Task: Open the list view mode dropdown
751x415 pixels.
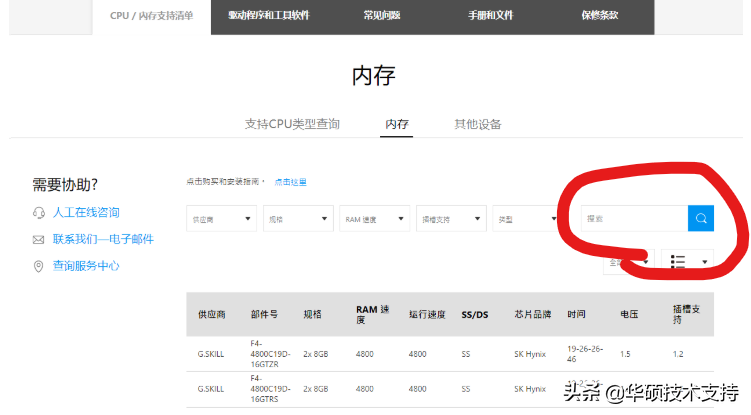Action: pos(687,262)
